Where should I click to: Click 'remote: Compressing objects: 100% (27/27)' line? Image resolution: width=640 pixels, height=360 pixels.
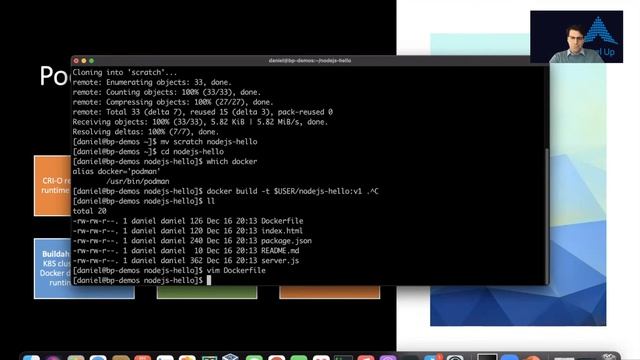pos(173,102)
